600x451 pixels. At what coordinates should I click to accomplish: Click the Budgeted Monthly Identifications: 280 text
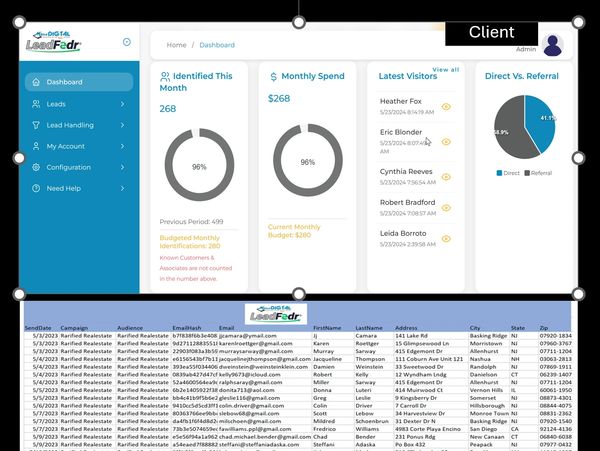[190, 242]
